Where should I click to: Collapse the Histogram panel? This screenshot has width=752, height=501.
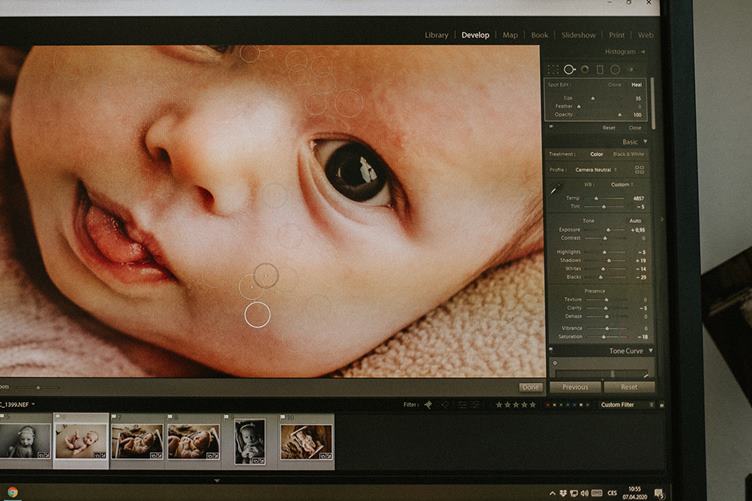tap(643, 52)
